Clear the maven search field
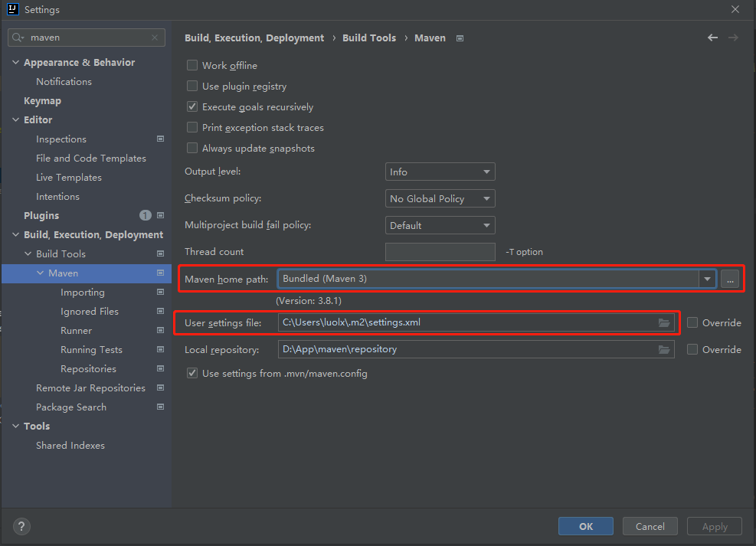This screenshot has height=546, width=756. click(155, 37)
